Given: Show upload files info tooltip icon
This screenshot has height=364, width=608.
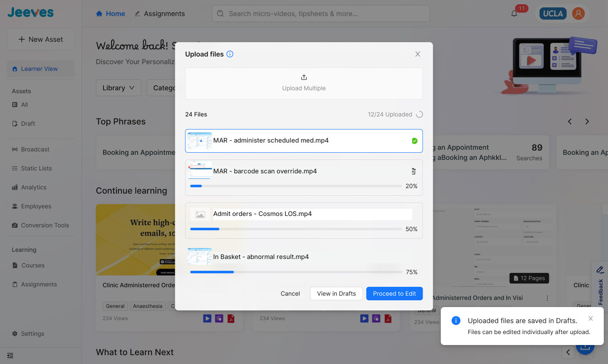Looking at the screenshot, I should click(230, 54).
